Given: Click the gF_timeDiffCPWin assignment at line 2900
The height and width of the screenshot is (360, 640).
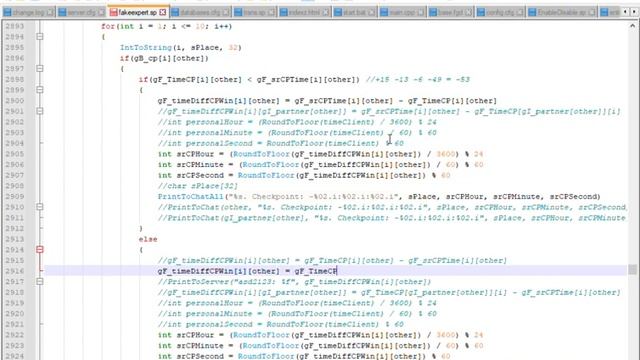Looking at the screenshot, I should (x=327, y=100).
